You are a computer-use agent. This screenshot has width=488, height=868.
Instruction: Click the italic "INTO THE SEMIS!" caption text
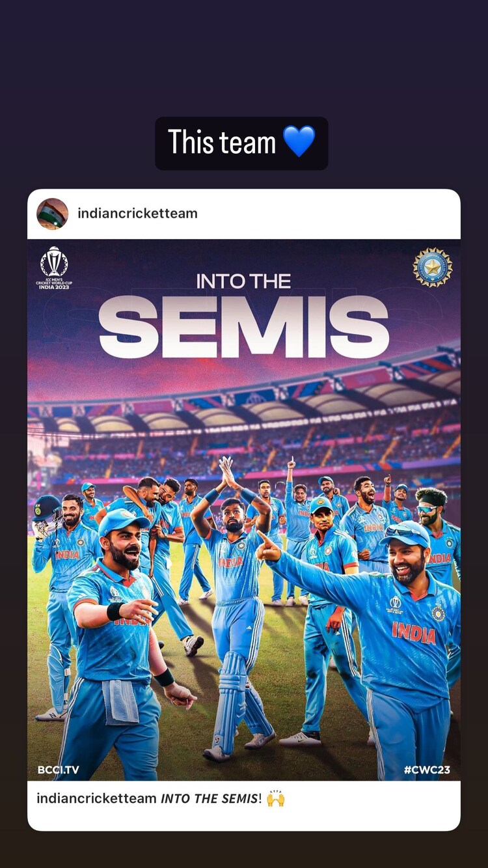click(211, 798)
